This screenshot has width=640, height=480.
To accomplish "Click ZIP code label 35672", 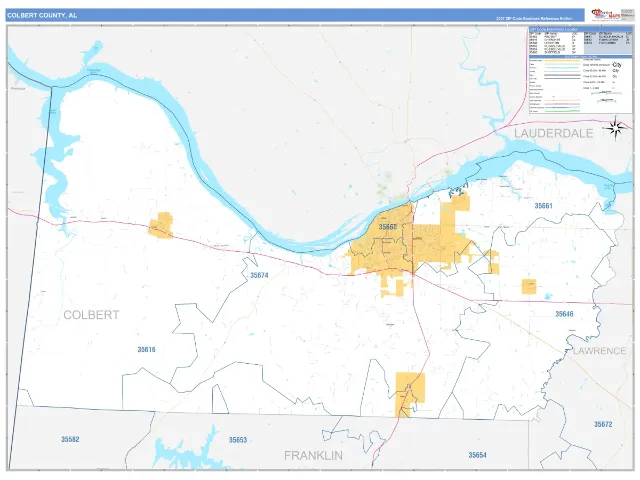I will click(603, 424).
